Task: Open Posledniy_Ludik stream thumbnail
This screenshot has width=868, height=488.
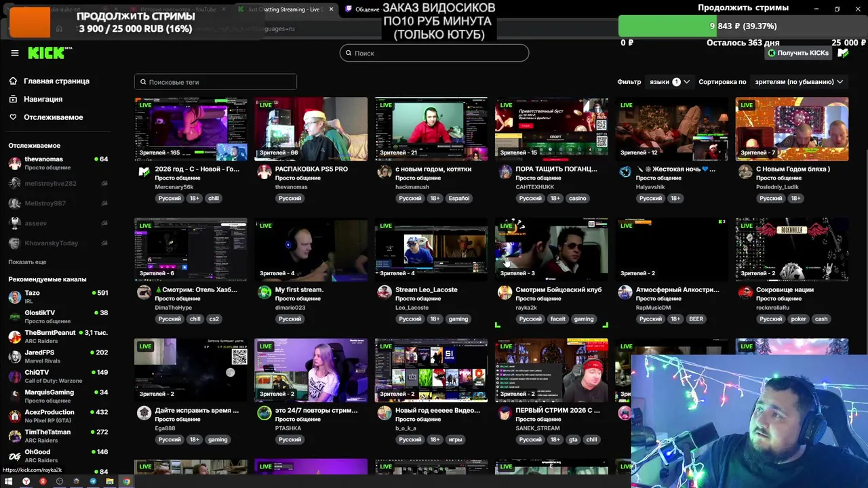Action: pos(792,129)
